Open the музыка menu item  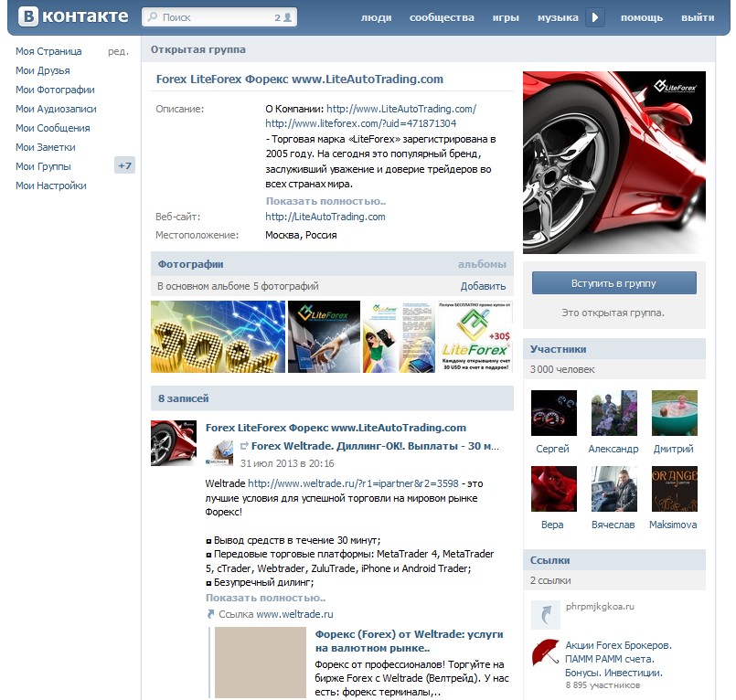[558, 18]
